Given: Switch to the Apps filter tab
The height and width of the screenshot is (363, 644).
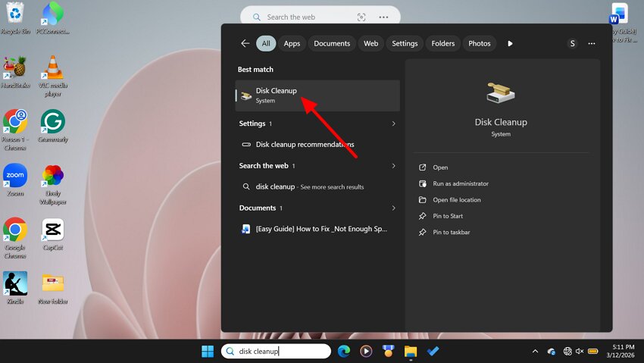Looking at the screenshot, I should pyautogui.click(x=292, y=43).
